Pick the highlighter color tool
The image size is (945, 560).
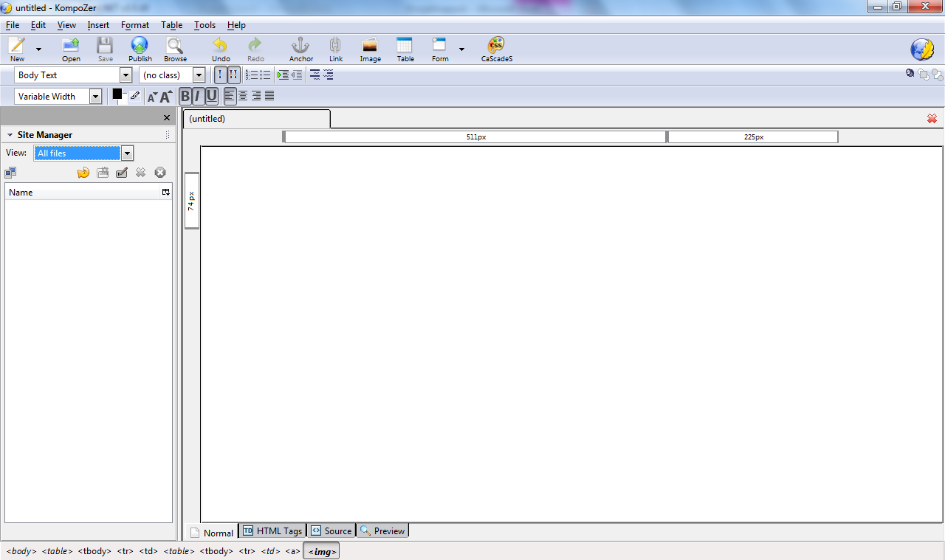135,95
